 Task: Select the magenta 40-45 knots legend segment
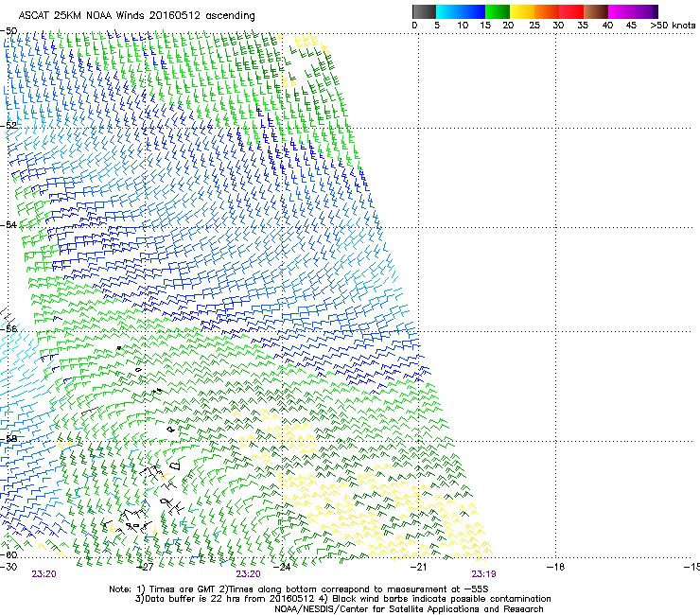click(x=621, y=11)
